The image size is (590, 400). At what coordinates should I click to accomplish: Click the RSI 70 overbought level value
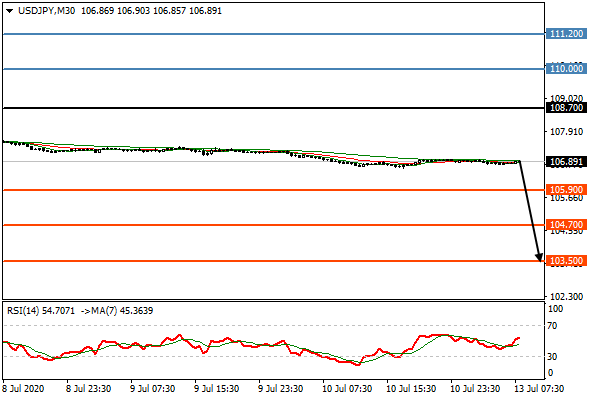(552, 326)
